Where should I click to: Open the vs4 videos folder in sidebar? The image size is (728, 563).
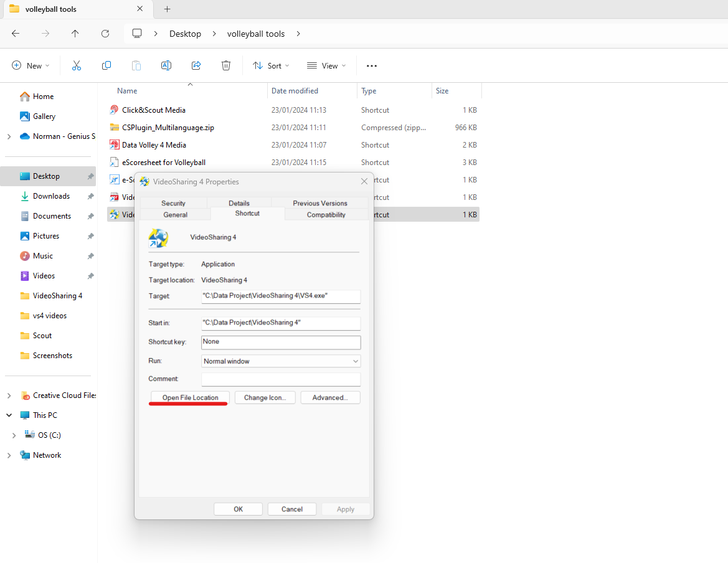[x=50, y=316]
